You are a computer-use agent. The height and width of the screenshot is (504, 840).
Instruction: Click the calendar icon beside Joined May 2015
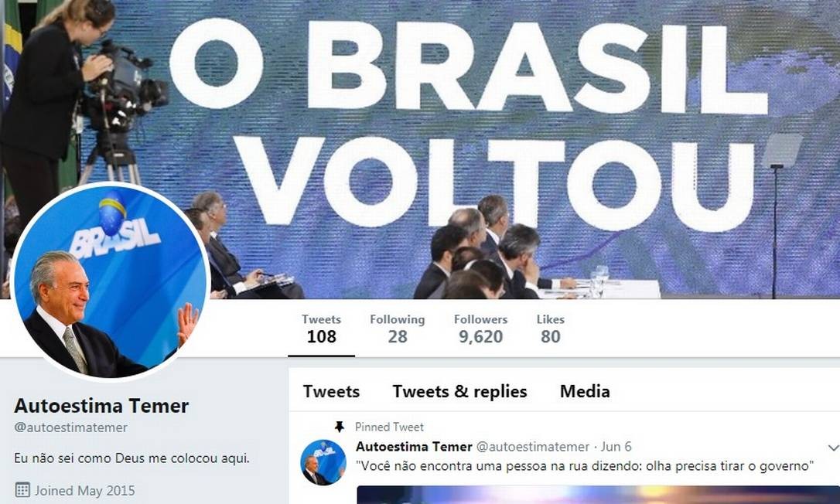22,490
